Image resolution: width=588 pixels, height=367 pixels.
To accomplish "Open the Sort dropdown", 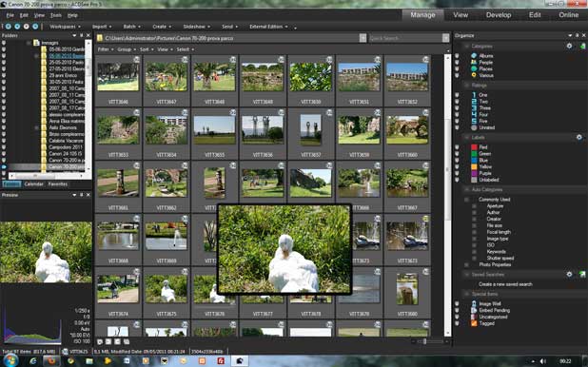I will (x=147, y=49).
